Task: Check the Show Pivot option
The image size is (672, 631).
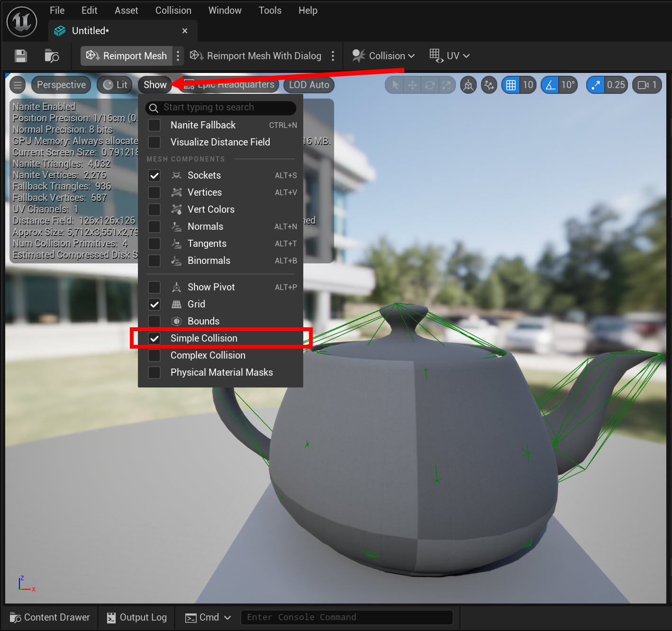Action: (x=154, y=287)
